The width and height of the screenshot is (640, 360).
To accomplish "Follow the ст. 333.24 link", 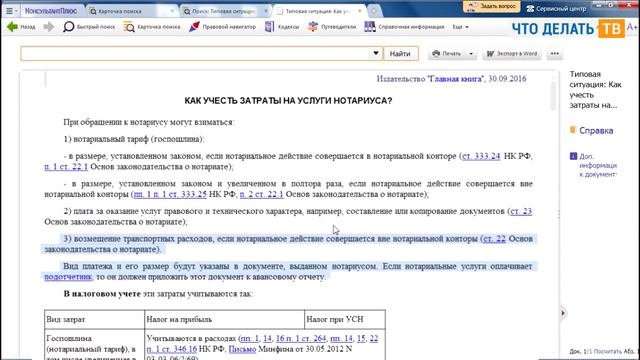I will [481, 156].
